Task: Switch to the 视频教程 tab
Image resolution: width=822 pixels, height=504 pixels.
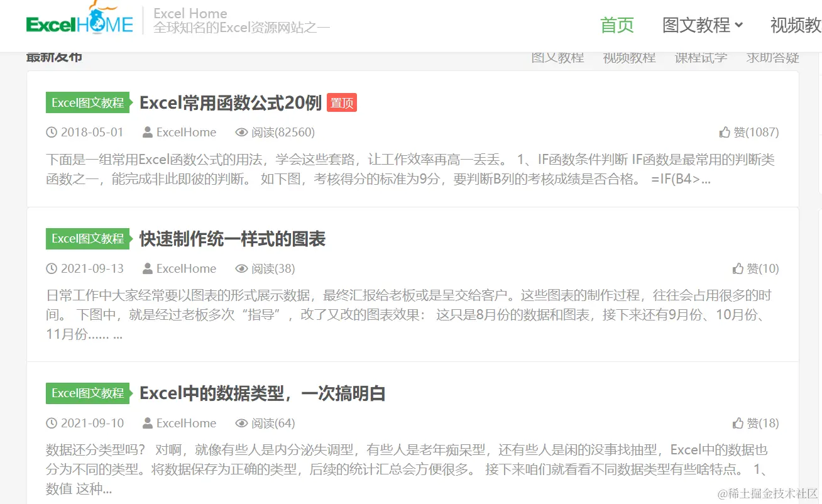Action: (629, 57)
